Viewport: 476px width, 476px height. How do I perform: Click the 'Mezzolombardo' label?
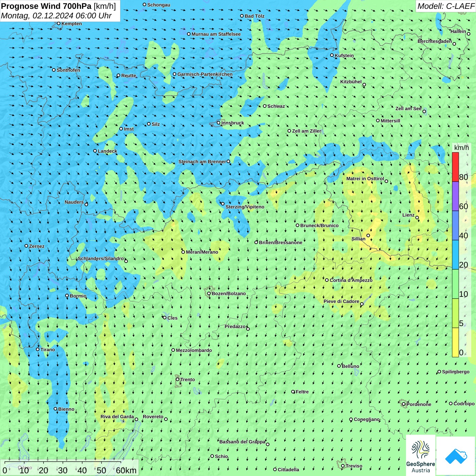pos(194,350)
